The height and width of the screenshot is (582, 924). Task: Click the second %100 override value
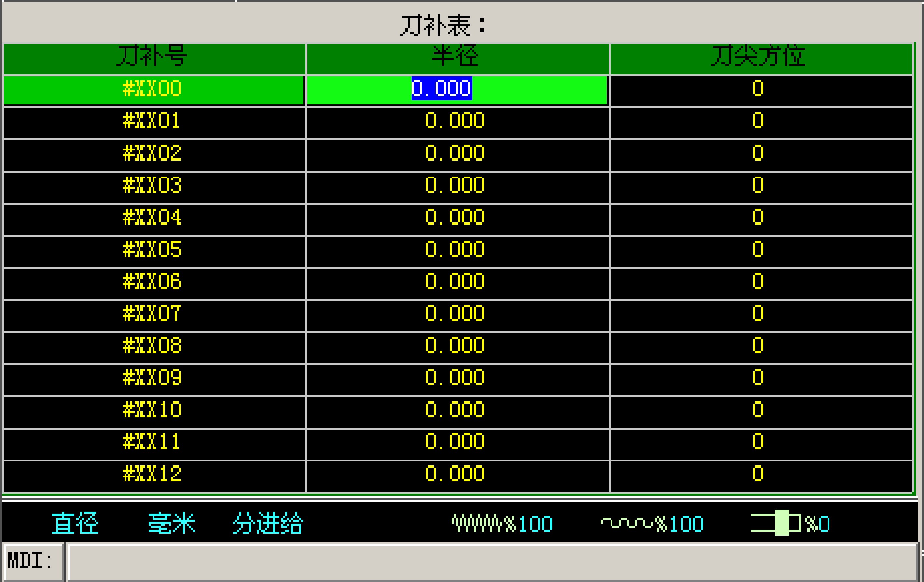[679, 524]
